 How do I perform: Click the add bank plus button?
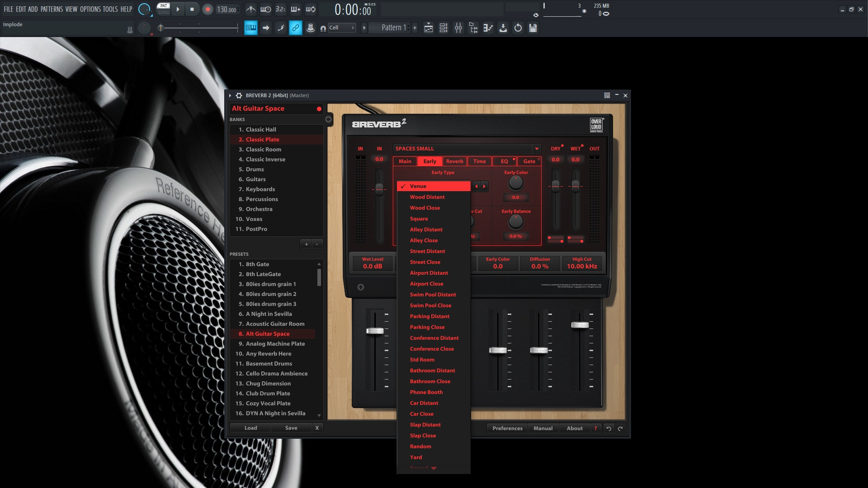tap(306, 244)
